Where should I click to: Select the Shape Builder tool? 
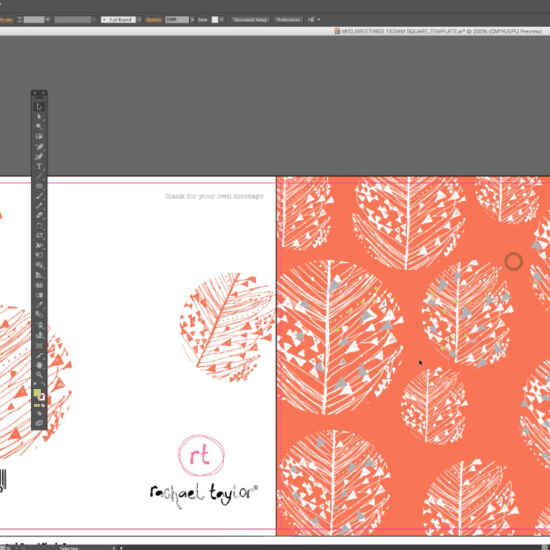39,265
